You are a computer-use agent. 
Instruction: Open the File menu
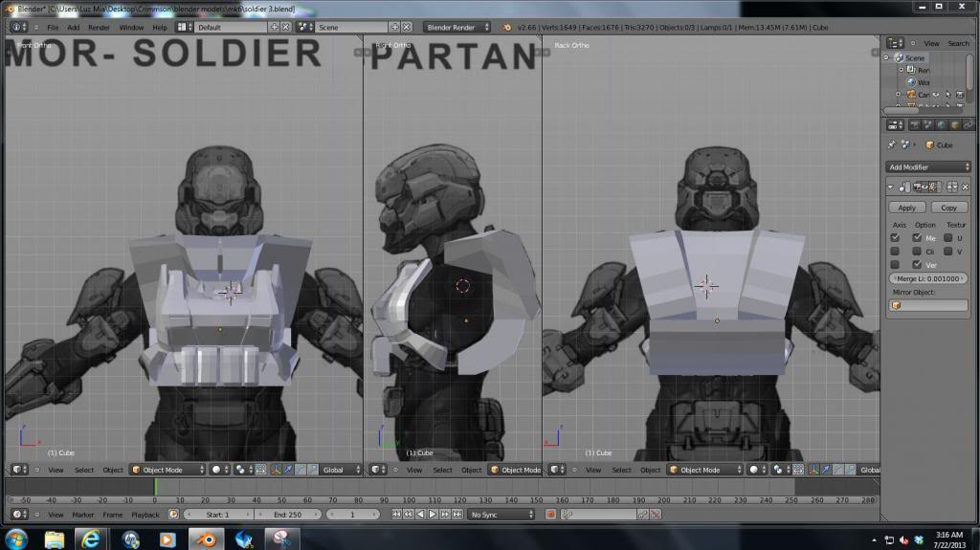click(53, 28)
